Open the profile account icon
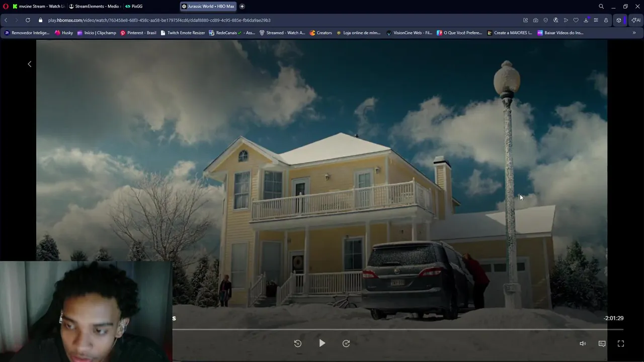 [x=606, y=20]
